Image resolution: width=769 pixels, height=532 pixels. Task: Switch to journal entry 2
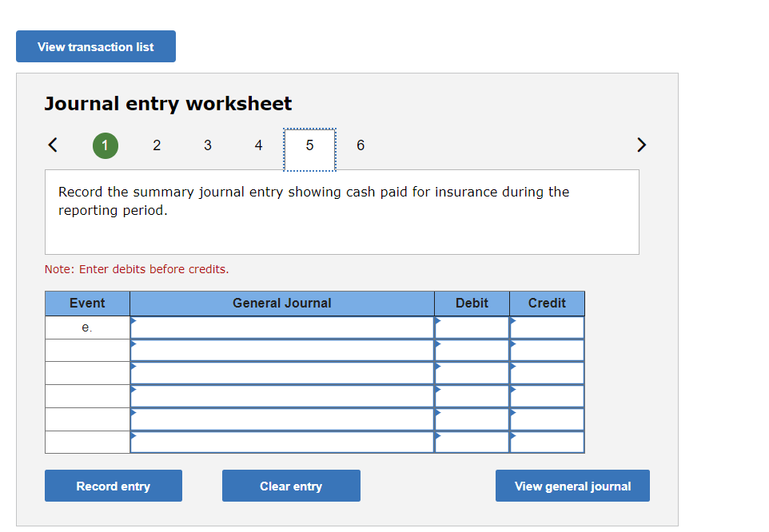[x=156, y=145]
